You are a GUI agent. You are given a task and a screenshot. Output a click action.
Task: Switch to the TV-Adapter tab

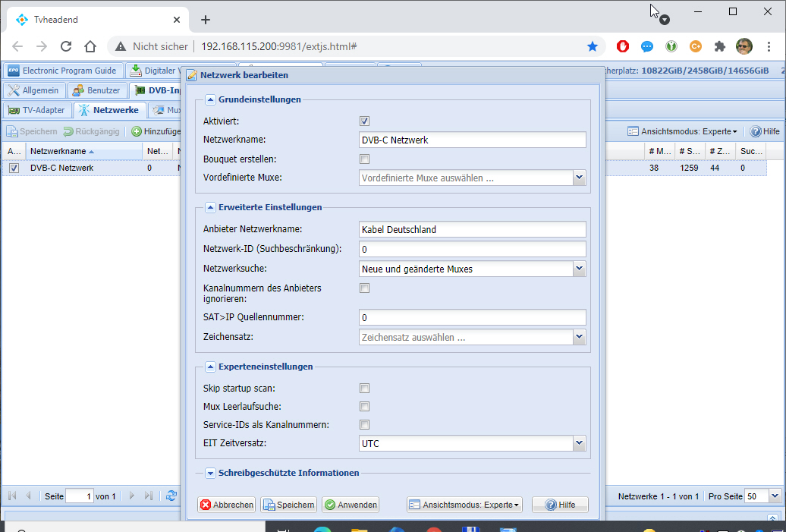pyautogui.click(x=38, y=110)
